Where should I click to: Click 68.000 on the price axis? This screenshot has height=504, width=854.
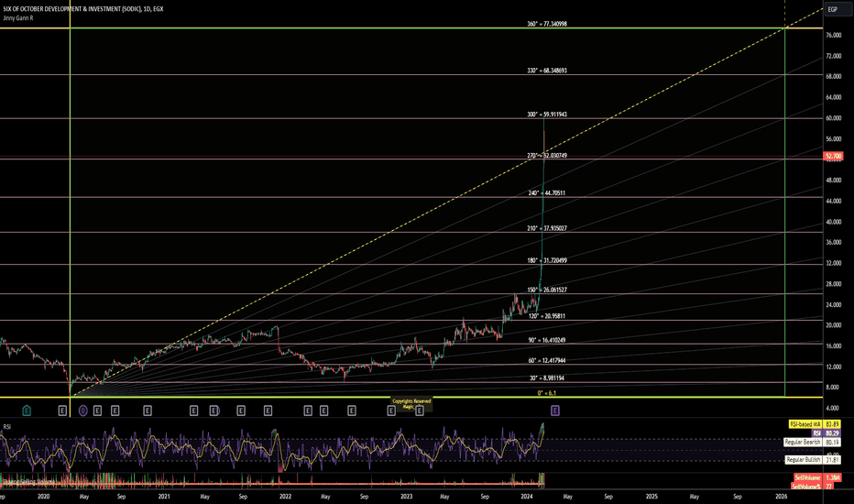pyautogui.click(x=834, y=77)
